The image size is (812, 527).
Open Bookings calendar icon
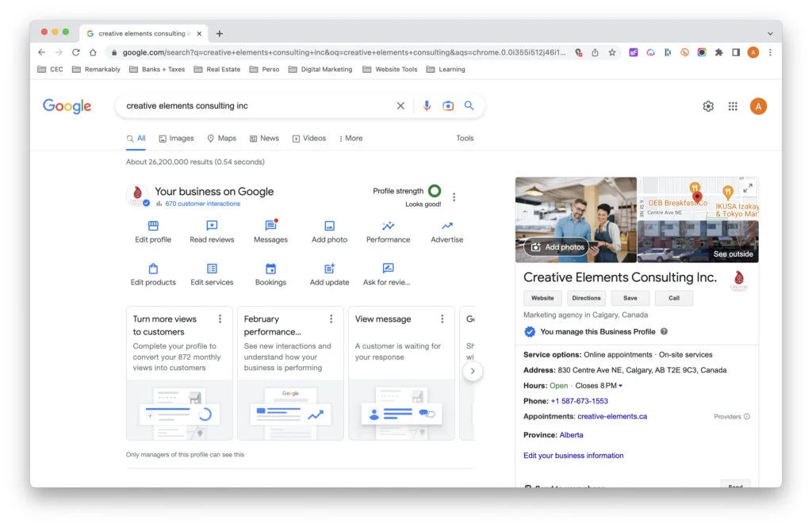(270, 269)
